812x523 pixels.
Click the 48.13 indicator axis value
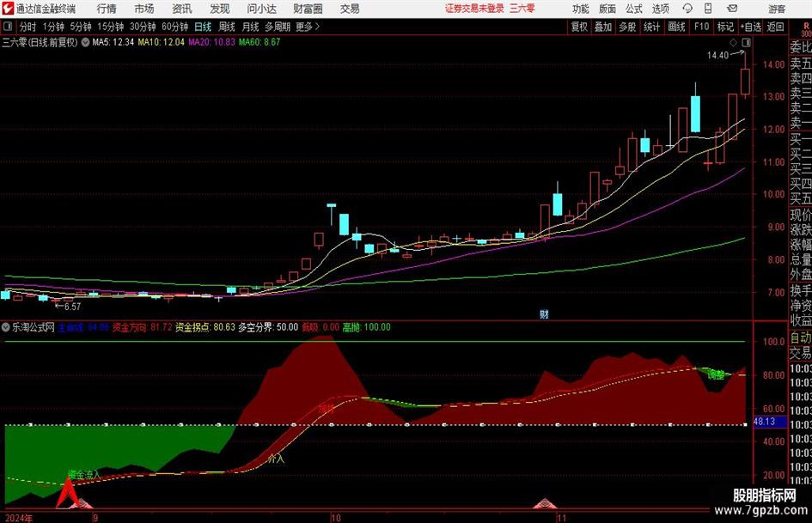(765, 422)
